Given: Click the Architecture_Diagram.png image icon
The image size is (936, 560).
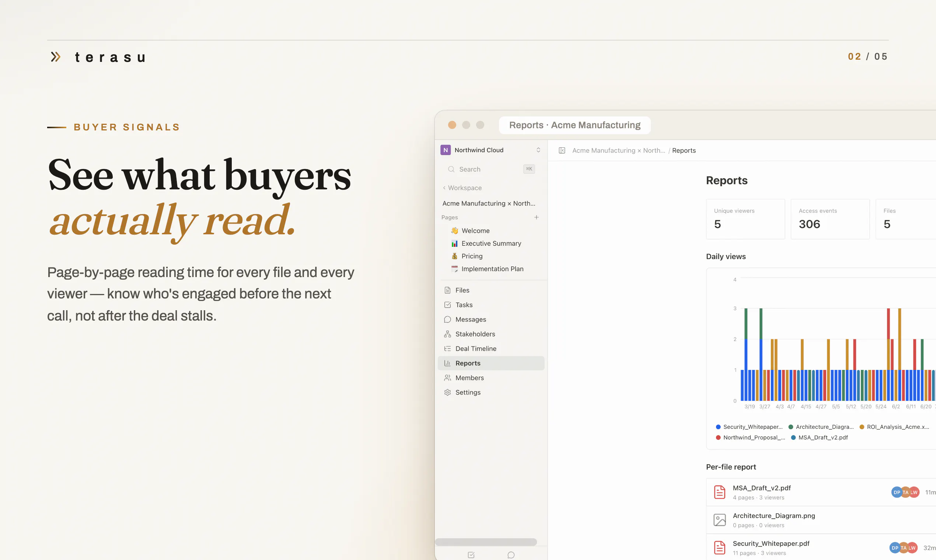Looking at the screenshot, I should click(719, 520).
